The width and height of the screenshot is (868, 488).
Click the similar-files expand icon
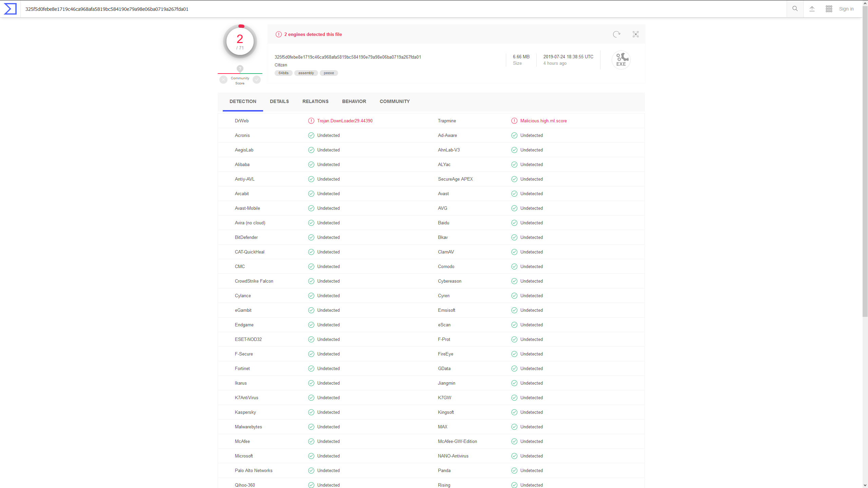(x=635, y=34)
